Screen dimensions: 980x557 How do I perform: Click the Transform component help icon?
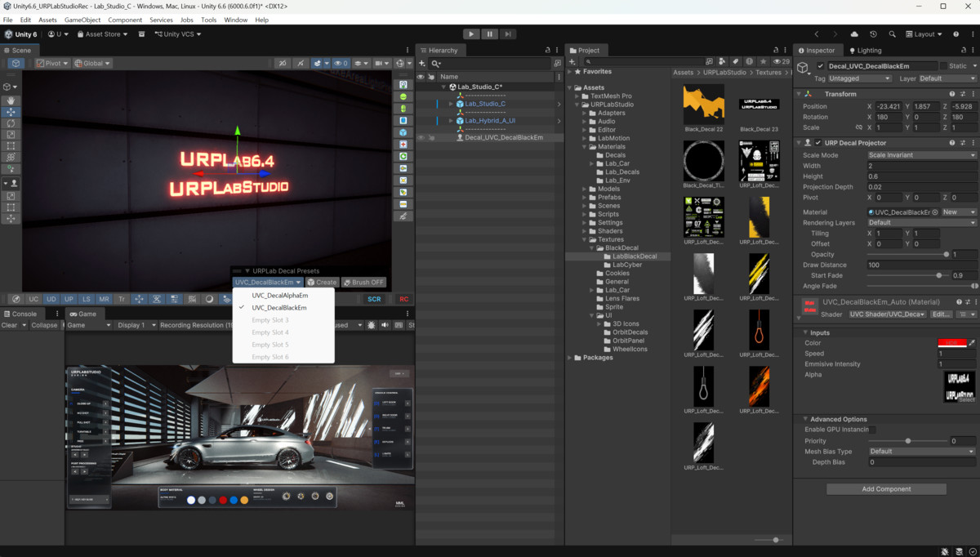point(952,94)
